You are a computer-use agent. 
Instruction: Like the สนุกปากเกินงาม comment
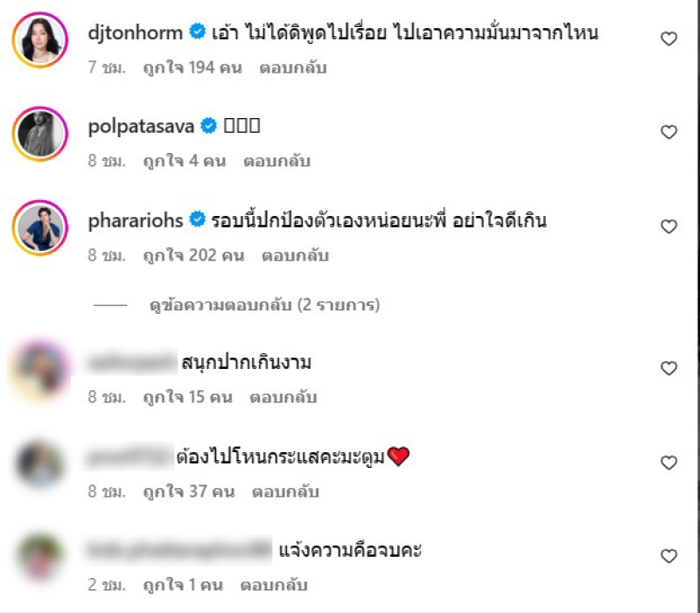(668, 368)
